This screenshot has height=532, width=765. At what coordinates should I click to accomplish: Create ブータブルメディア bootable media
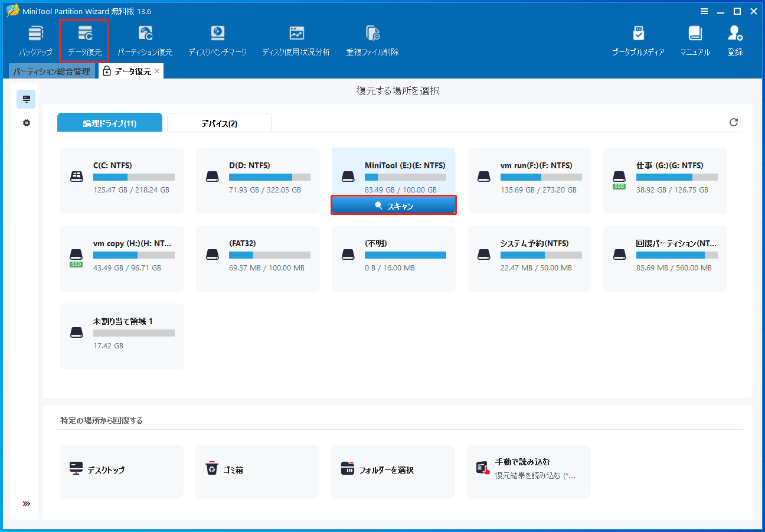638,41
